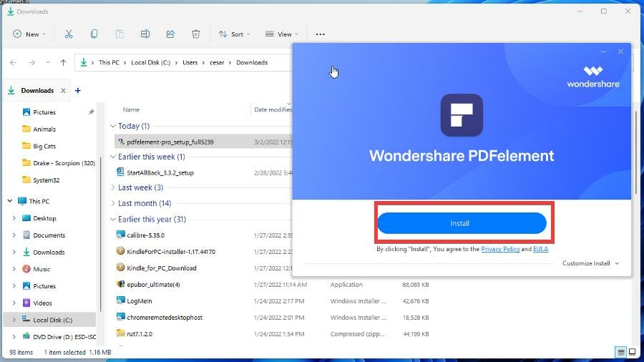Open the Privacy Policy link

[x=500, y=249]
